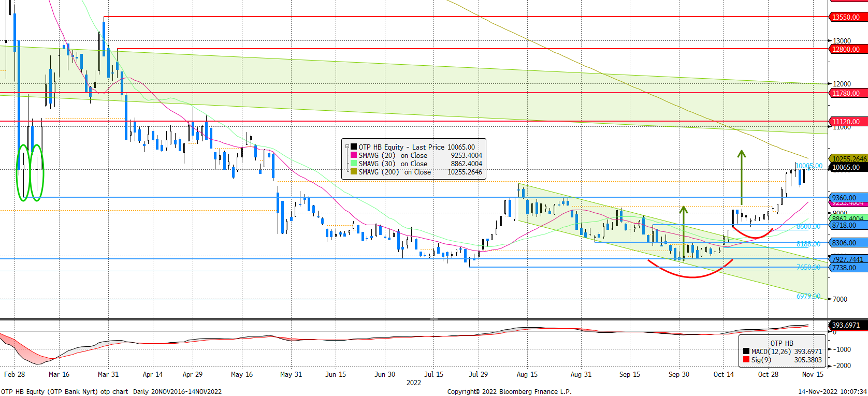Viewport: 868px width, 396px height.
Task: Select the Sig(9) legend label
Action: pos(761,360)
